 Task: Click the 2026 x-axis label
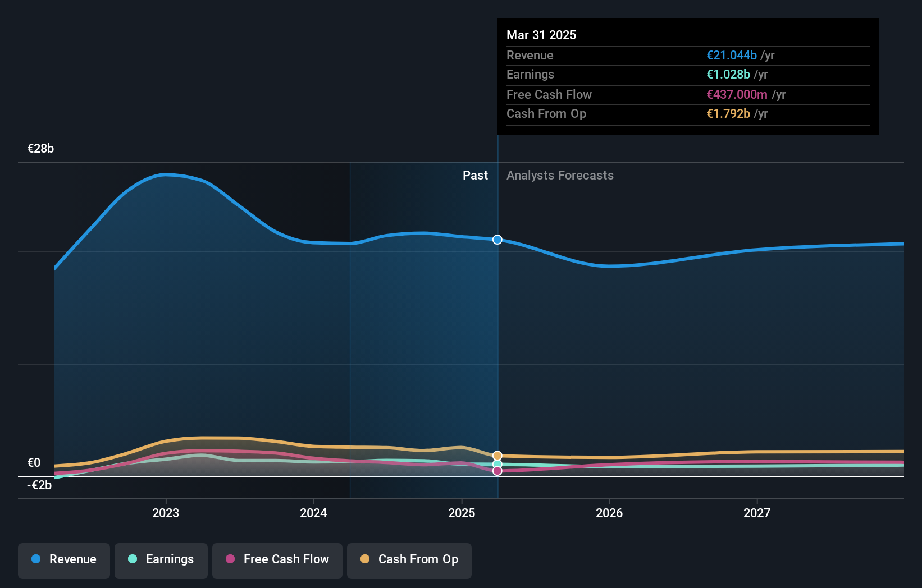(x=609, y=513)
